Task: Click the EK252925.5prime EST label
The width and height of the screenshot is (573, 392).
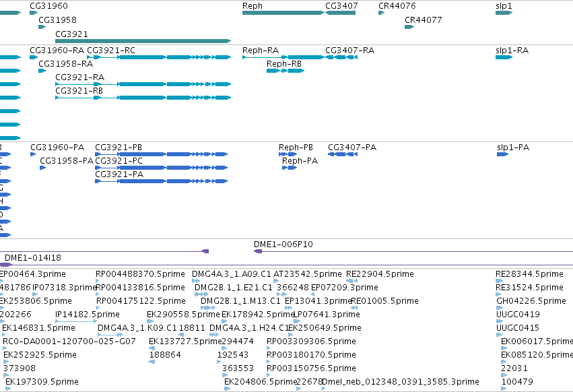Action: pyautogui.click(x=40, y=355)
